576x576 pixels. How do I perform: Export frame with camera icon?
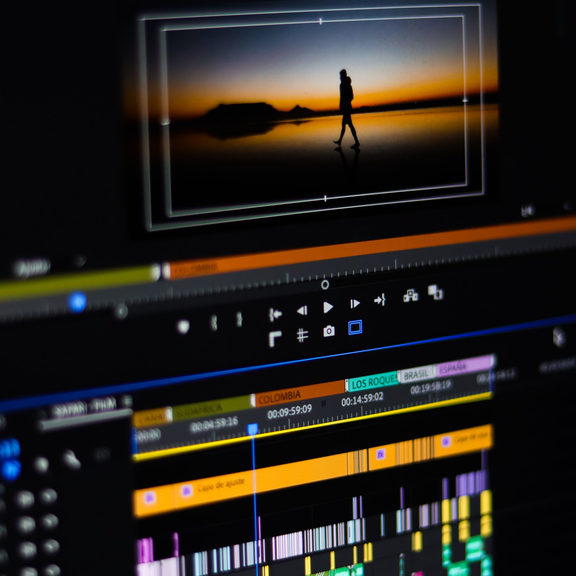[329, 331]
